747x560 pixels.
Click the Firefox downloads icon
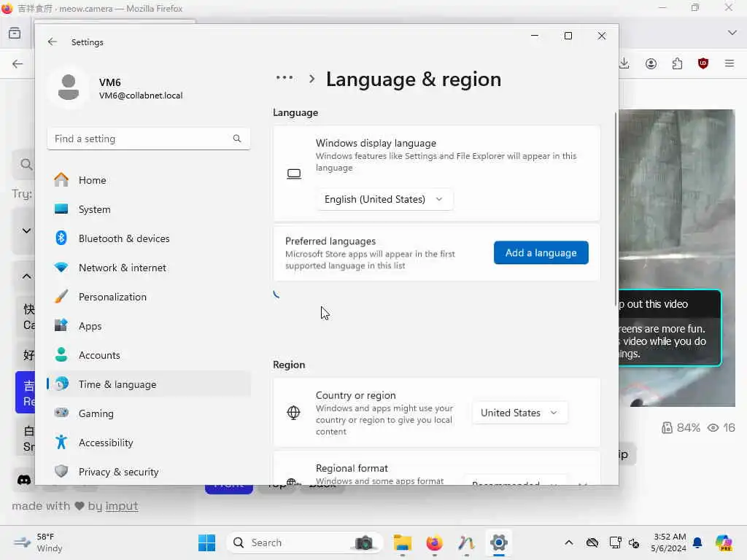coord(624,63)
